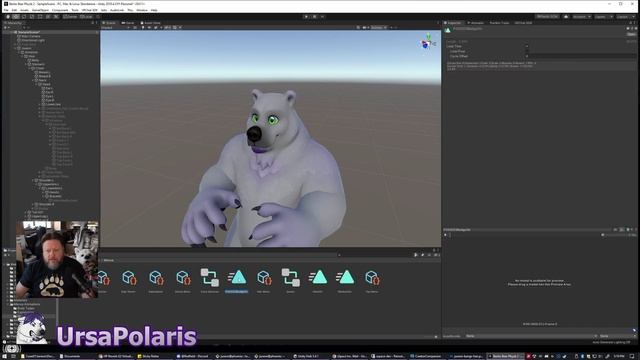Toggle the Center pivot mode button
Image resolution: width=640 pixels, height=360 pixels.
pos(71,17)
